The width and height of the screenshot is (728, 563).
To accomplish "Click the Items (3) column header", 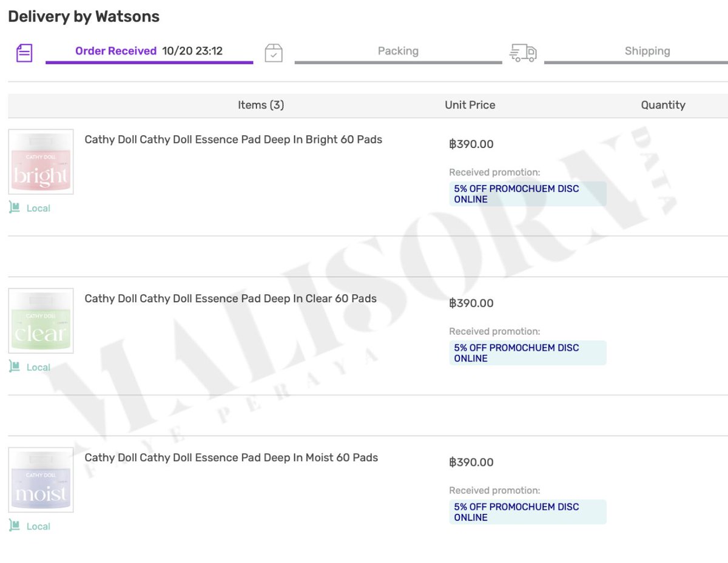I will [x=261, y=105].
